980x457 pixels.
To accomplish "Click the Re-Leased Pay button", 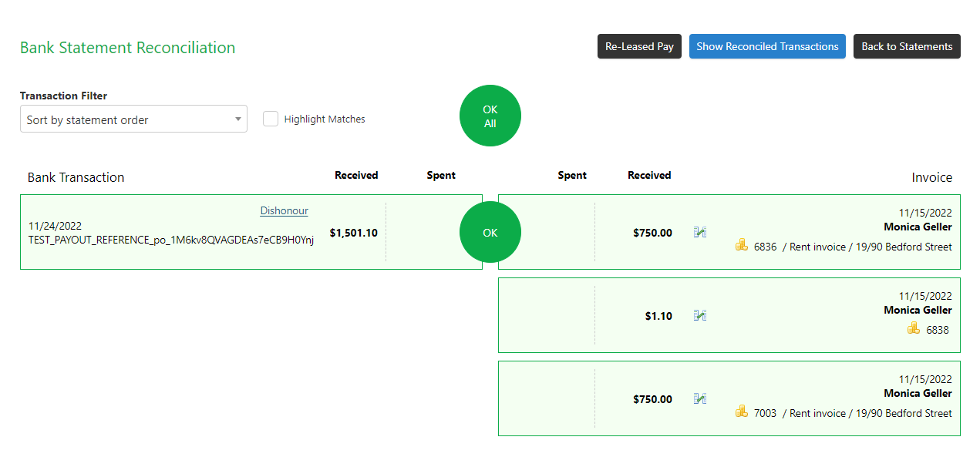I will click(x=639, y=46).
